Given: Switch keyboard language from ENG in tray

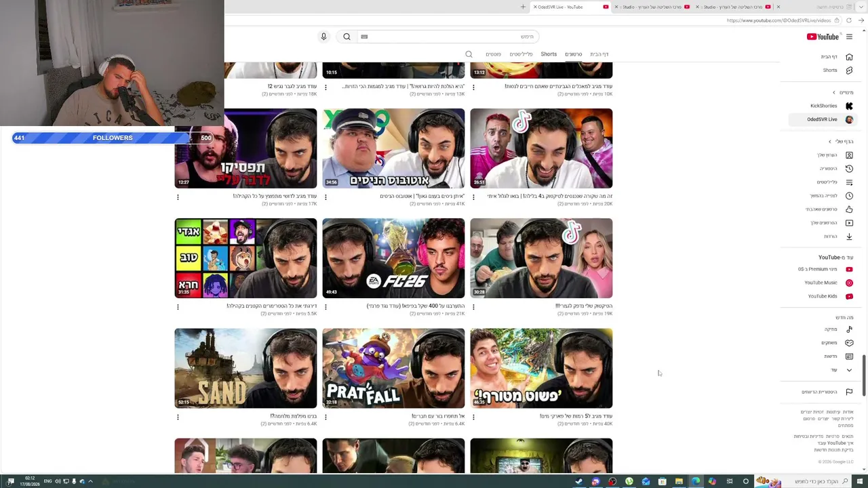Looking at the screenshot, I should pos(48,481).
